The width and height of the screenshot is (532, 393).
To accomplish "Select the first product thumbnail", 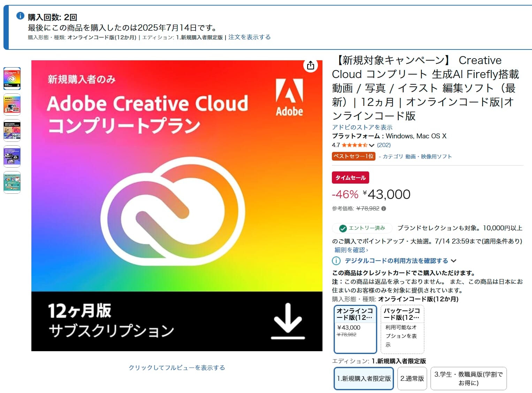I will pos(12,78).
